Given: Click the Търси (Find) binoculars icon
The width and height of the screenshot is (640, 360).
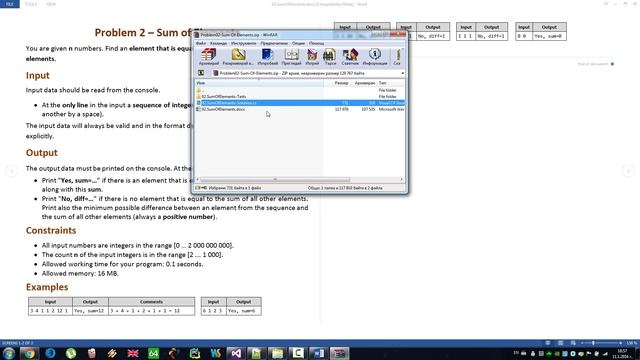Looking at the screenshot, I should point(330,57).
